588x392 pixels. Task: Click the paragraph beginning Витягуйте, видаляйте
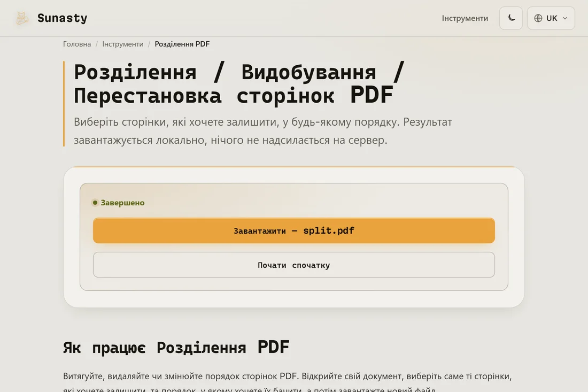coord(287,382)
